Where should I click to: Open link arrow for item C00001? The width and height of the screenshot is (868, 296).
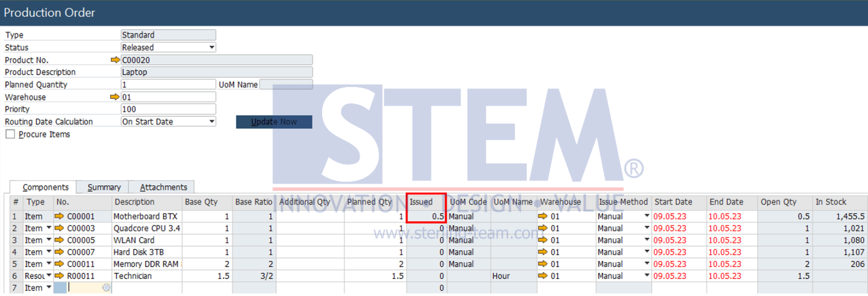tap(59, 216)
